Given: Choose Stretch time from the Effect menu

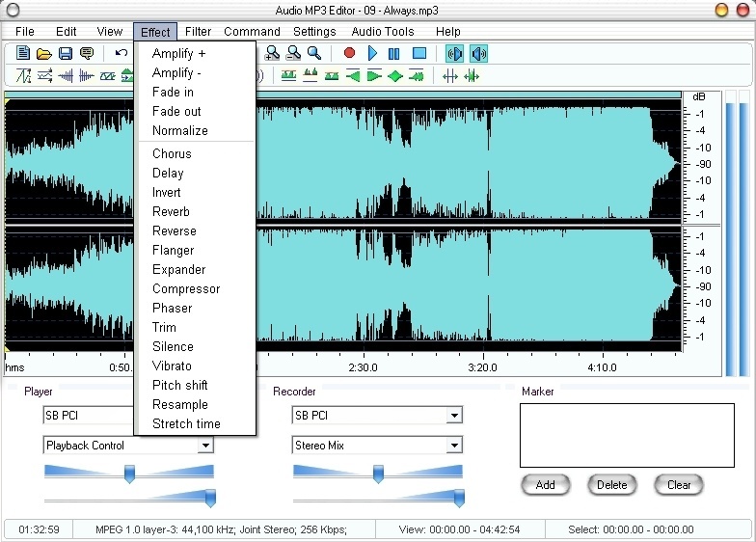Looking at the screenshot, I should point(196,423).
